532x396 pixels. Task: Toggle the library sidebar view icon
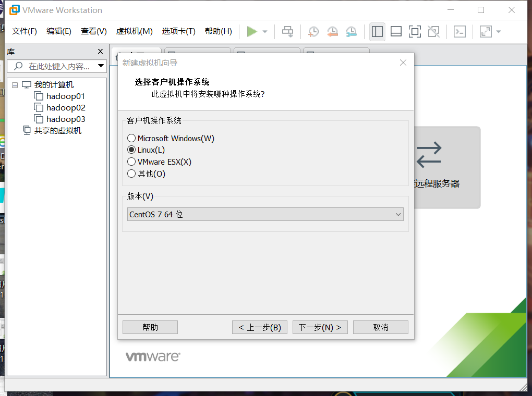(x=377, y=32)
